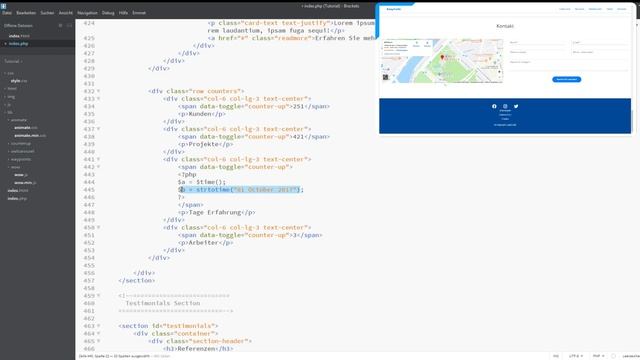
Task: Click the last nav link in preview header
Action: point(622,9)
